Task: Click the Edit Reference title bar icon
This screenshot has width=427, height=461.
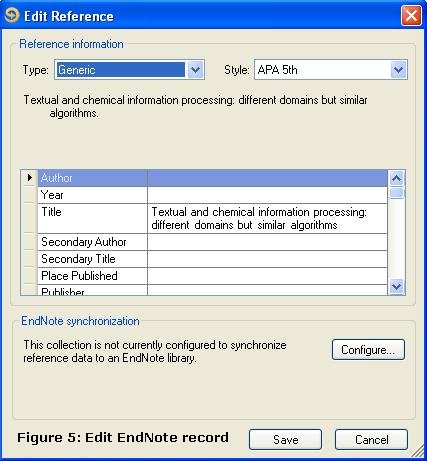Action: tap(12, 15)
